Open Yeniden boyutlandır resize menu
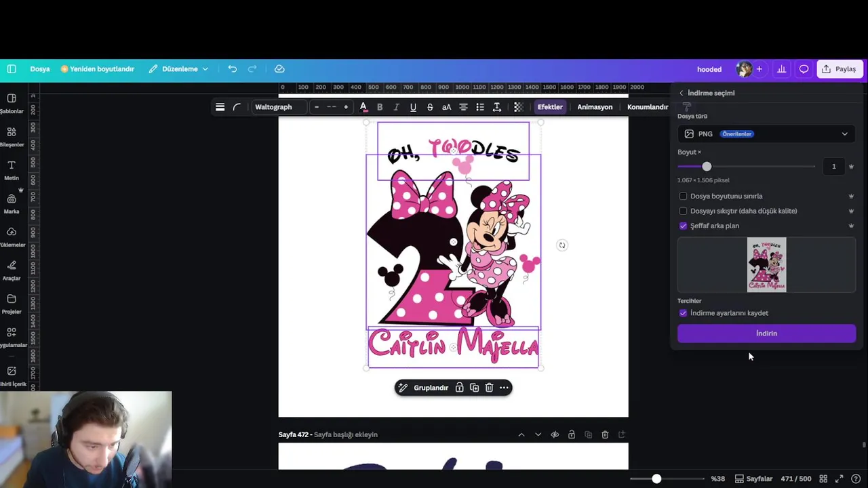This screenshot has height=488, width=868. pyautogui.click(x=98, y=69)
